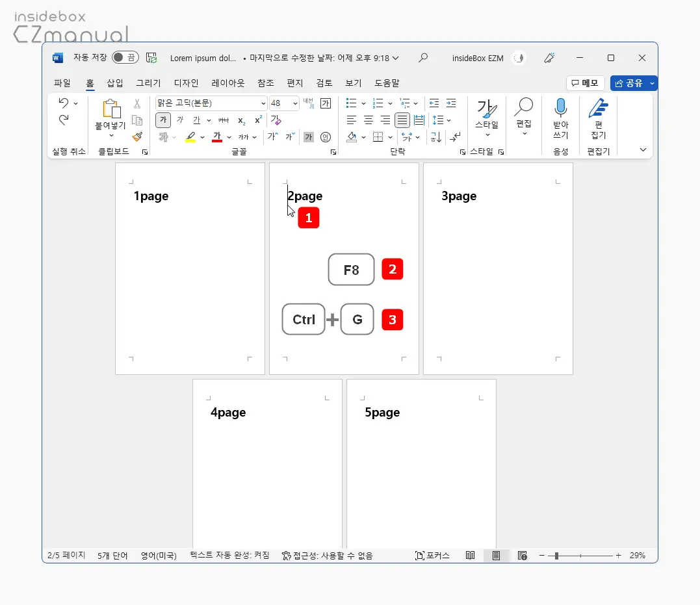This screenshot has height=605, width=700.
Task: Expand the font color dropdown arrow
Action: pos(229,137)
